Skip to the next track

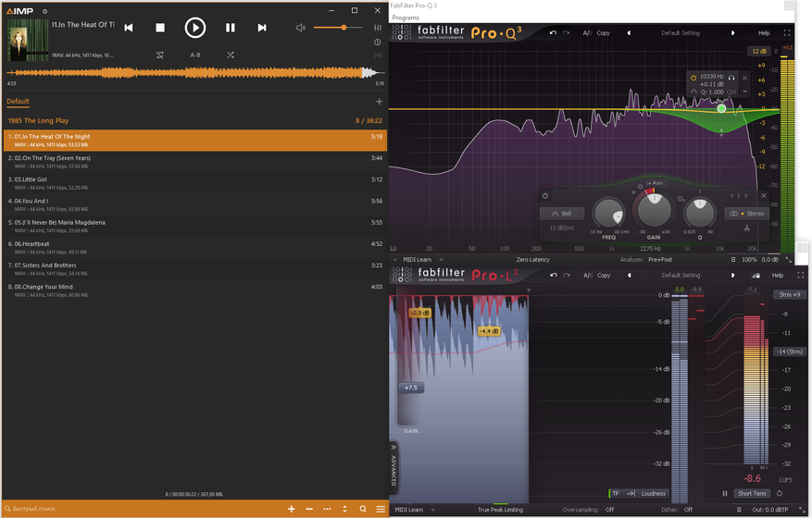tap(262, 28)
